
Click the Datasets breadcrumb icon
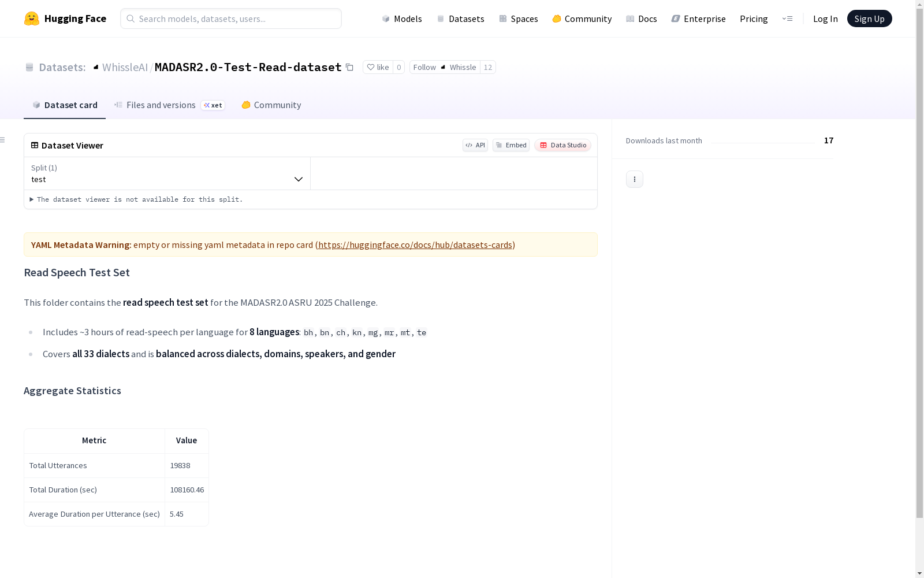pos(29,67)
